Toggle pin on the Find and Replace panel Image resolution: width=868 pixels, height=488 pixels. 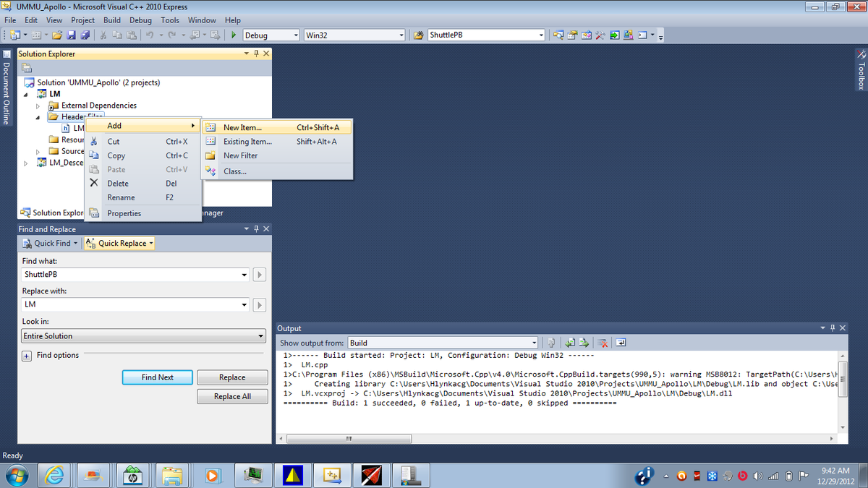(256, 228)
